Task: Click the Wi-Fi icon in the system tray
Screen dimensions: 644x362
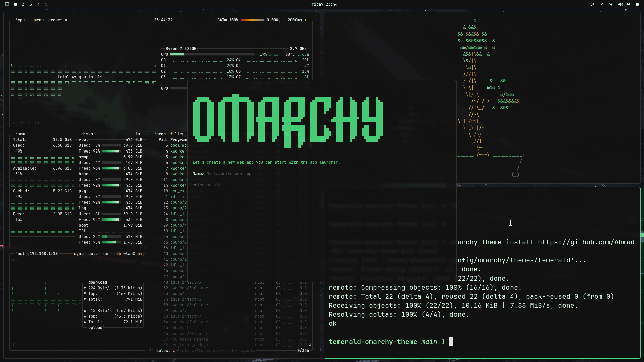Action: pos(611,4)
